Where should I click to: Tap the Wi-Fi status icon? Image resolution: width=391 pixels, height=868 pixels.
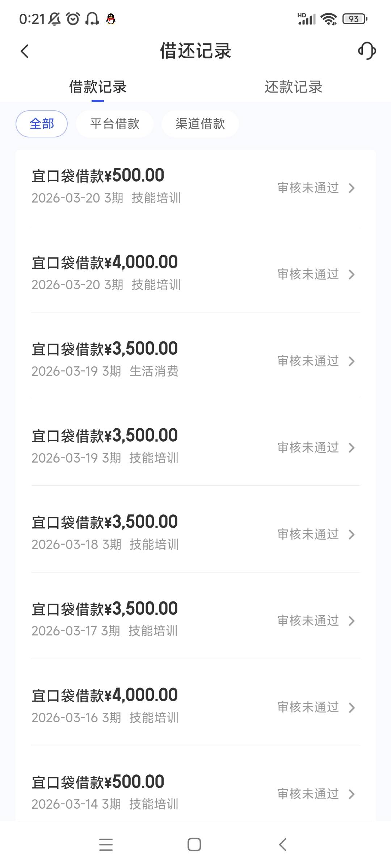click(329, 19)
